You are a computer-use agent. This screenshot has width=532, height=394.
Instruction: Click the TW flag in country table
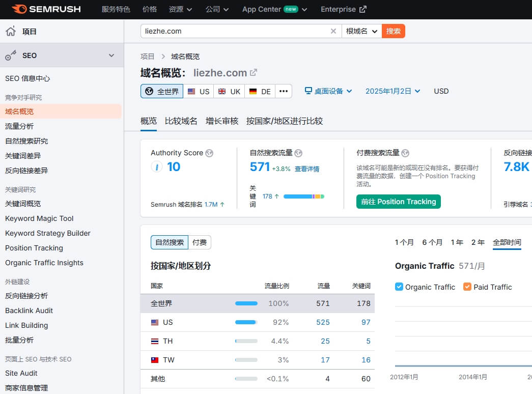(x=155, y=360)
